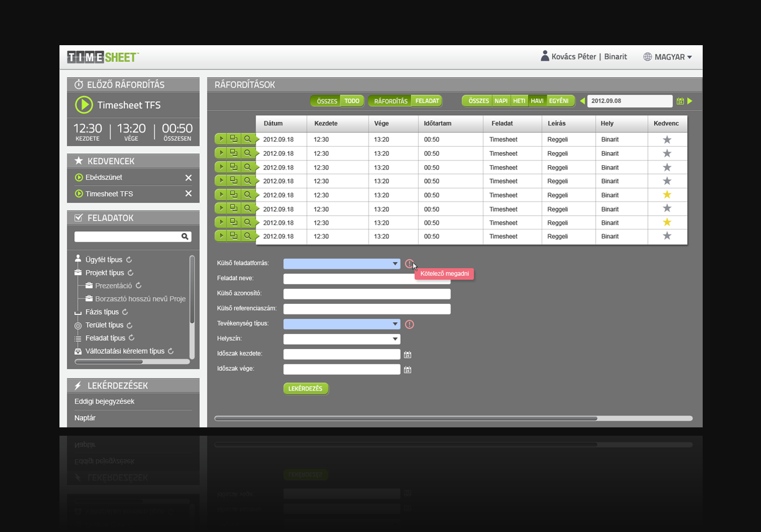Open the Tevékenység típus dropdown

(x=342, y=324)
